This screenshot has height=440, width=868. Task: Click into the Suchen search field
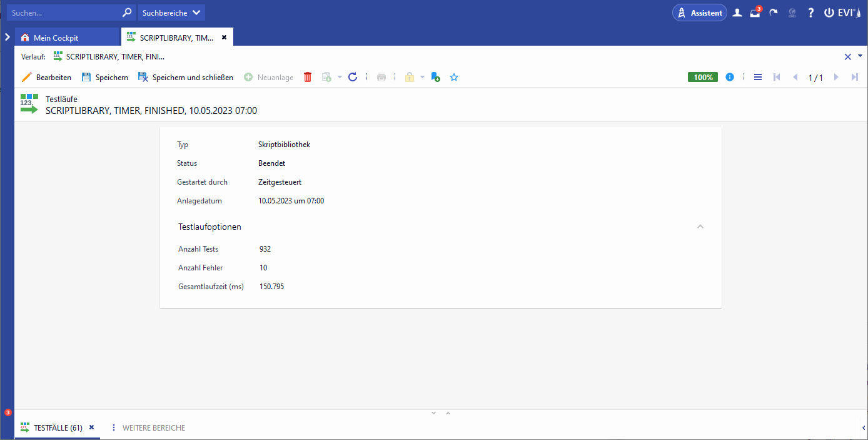(63, 13)
